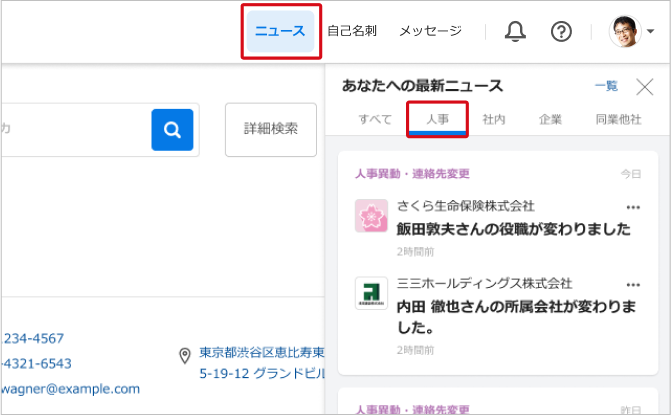Click the user profile avatar

point(625,31)
